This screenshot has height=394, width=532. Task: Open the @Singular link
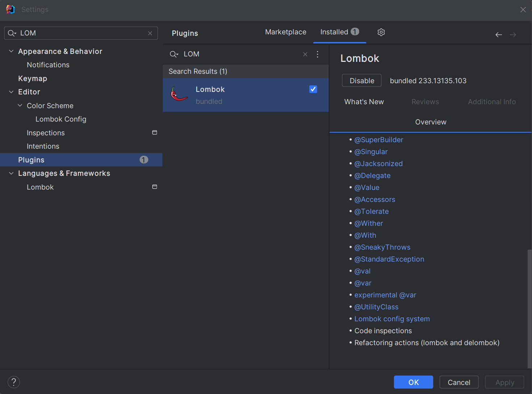tap(371, 152)
